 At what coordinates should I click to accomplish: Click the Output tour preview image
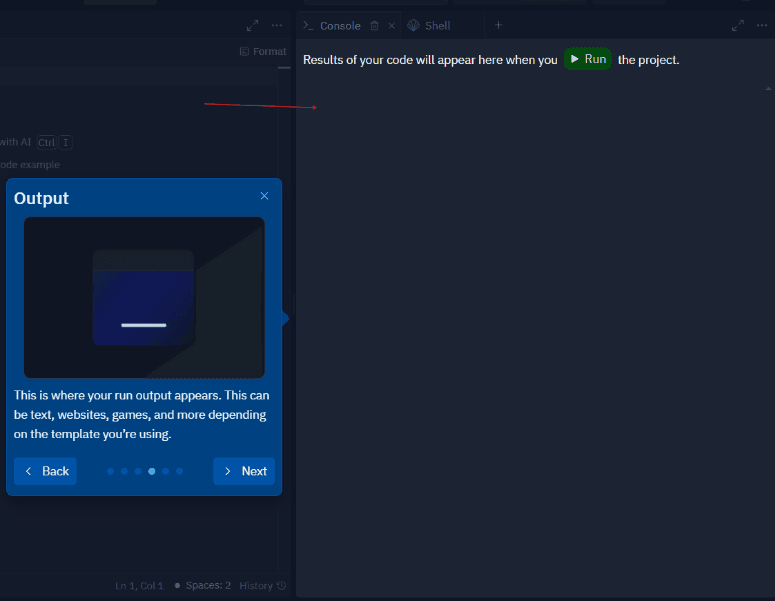pyautogui.click(x=144, y=297)
